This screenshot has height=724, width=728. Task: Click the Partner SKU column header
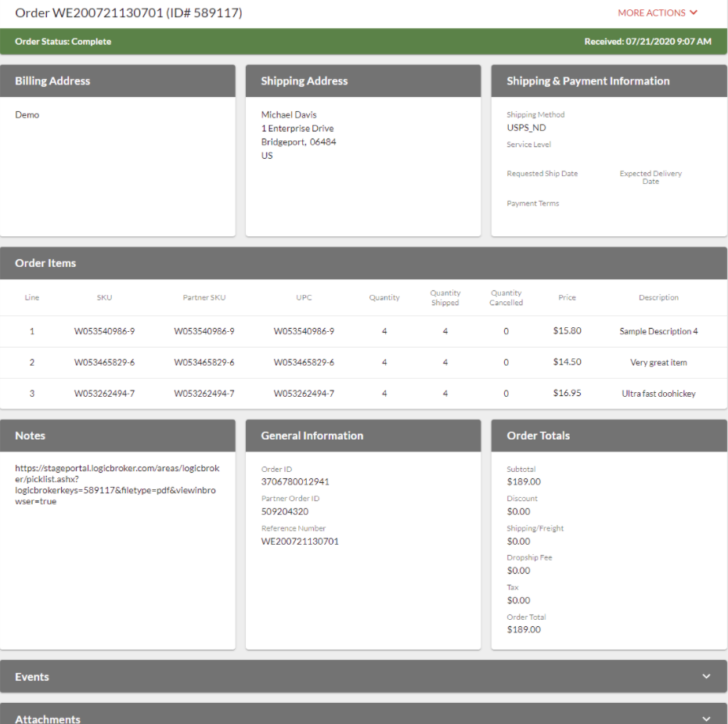tap(204, 297)
